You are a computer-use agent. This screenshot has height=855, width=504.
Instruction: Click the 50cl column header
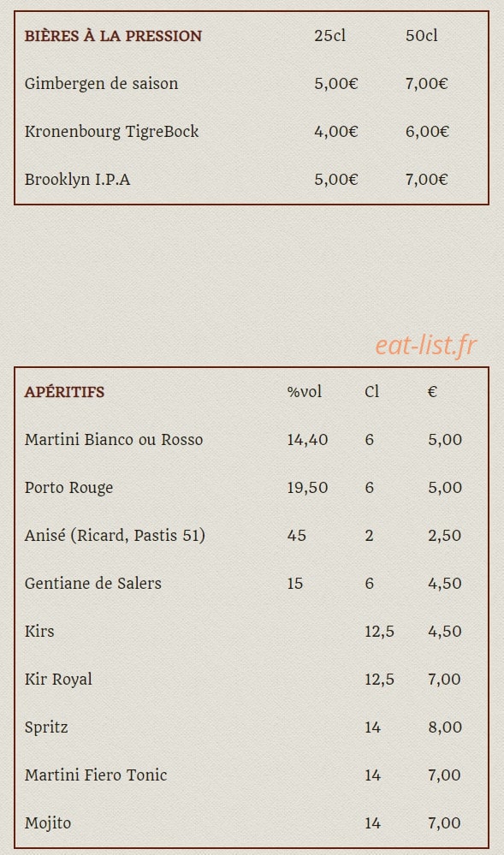pyautogui.click(x=422, y=36)
